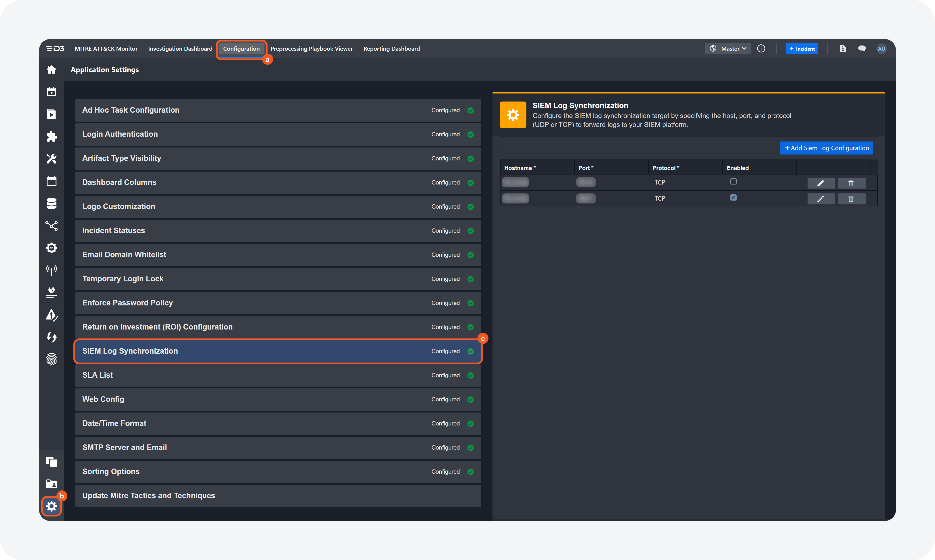The height and width of the screenshot is (560, 935).
Task: Open the puzzle piece integrations icon
Action: 51,136
